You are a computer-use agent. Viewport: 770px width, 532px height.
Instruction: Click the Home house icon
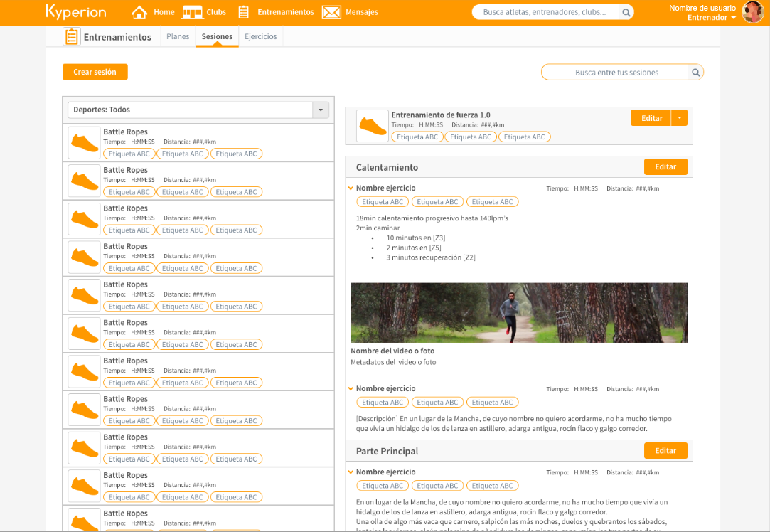click(139, 12)
